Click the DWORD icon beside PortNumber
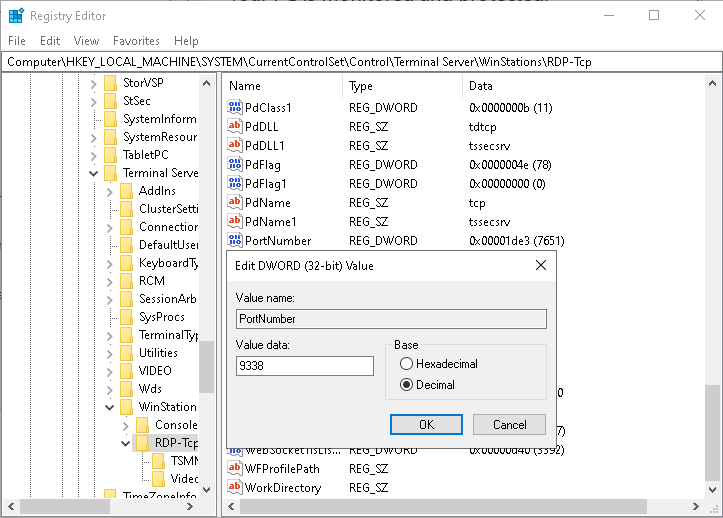Viewport: 723px width, 518px height. [x=235, y=240]
